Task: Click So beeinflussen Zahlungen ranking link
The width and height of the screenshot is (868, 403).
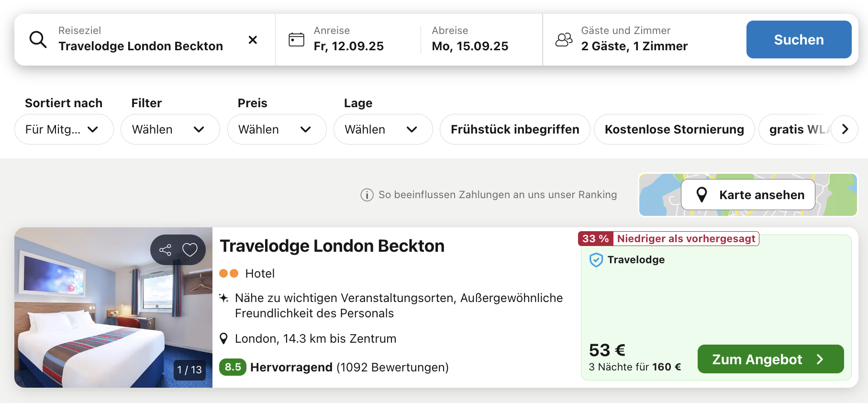Action: pos(498,195)
